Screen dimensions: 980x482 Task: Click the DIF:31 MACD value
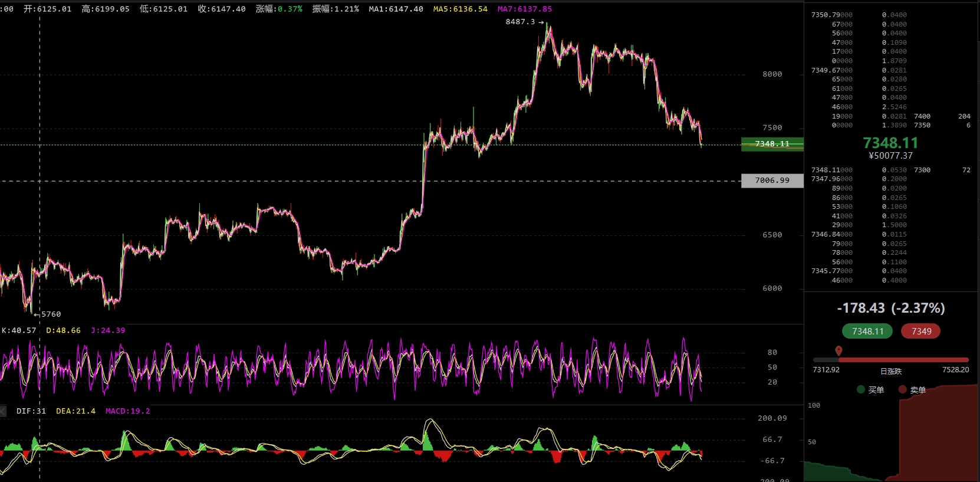coord(31,411)
